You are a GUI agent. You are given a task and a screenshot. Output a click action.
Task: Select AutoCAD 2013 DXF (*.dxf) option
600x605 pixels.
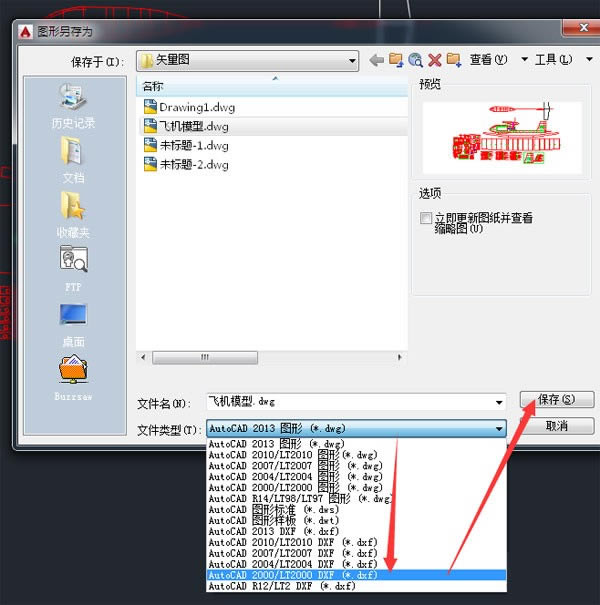click(x=356, y=531)
